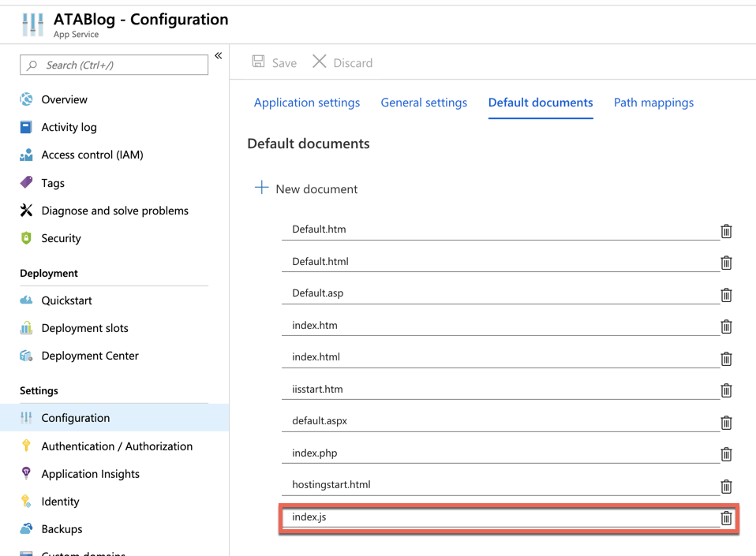756x556 pixels.
Task: Open the Path mappings tab
Action: click(x=653, y=103)
